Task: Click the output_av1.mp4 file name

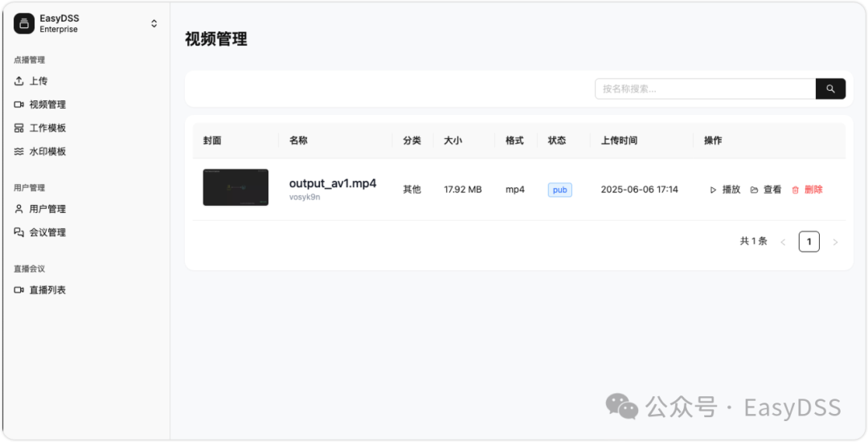Action: 333,184
